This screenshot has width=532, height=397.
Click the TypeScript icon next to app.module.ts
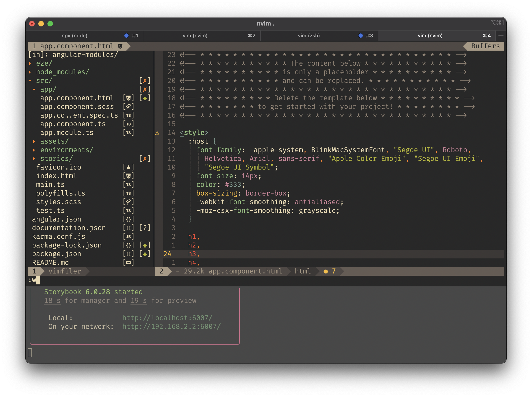[129, 132]
